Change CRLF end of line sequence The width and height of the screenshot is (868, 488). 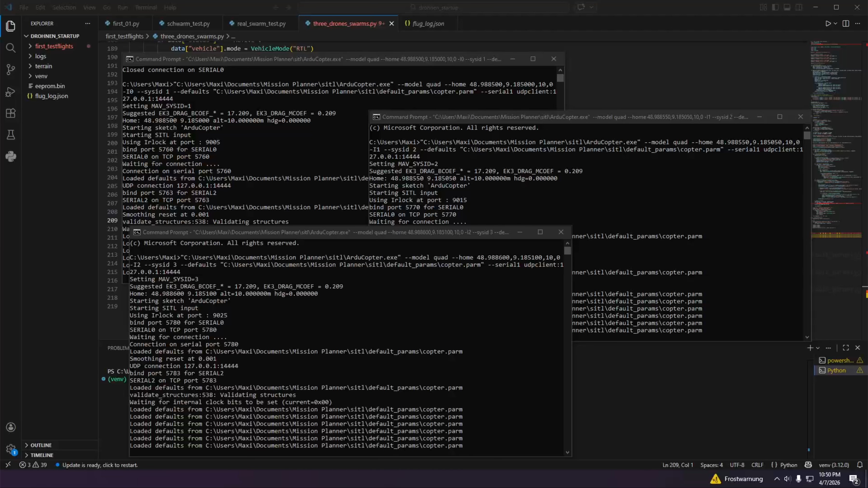click(x=757, y=465)
